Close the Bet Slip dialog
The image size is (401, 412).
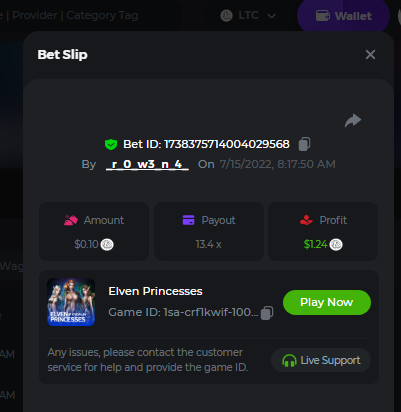[x=370, y=54]
